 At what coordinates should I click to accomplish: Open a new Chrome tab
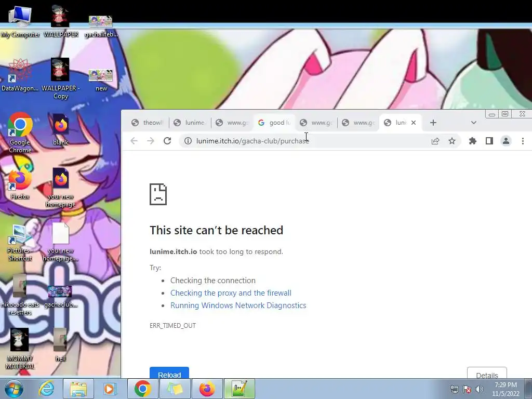point(433,123)
